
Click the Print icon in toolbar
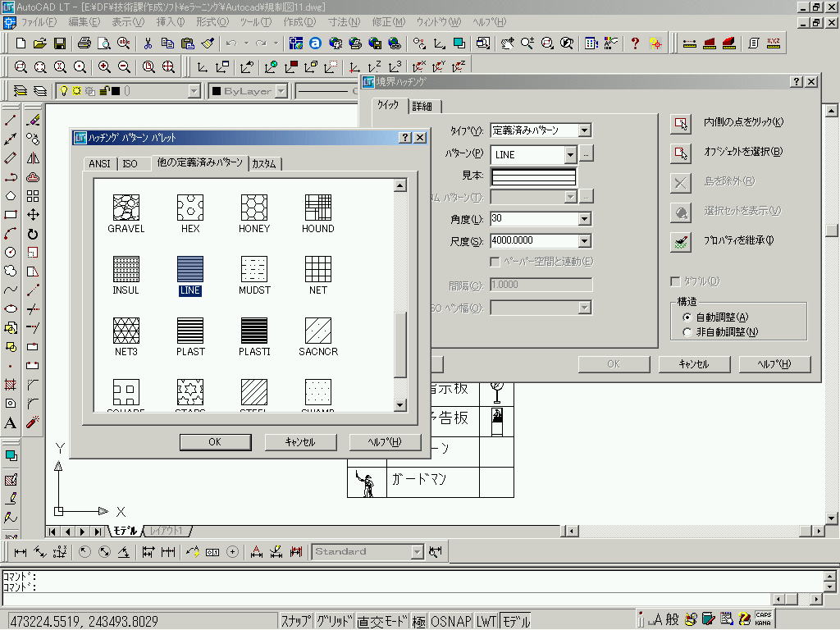84,43
